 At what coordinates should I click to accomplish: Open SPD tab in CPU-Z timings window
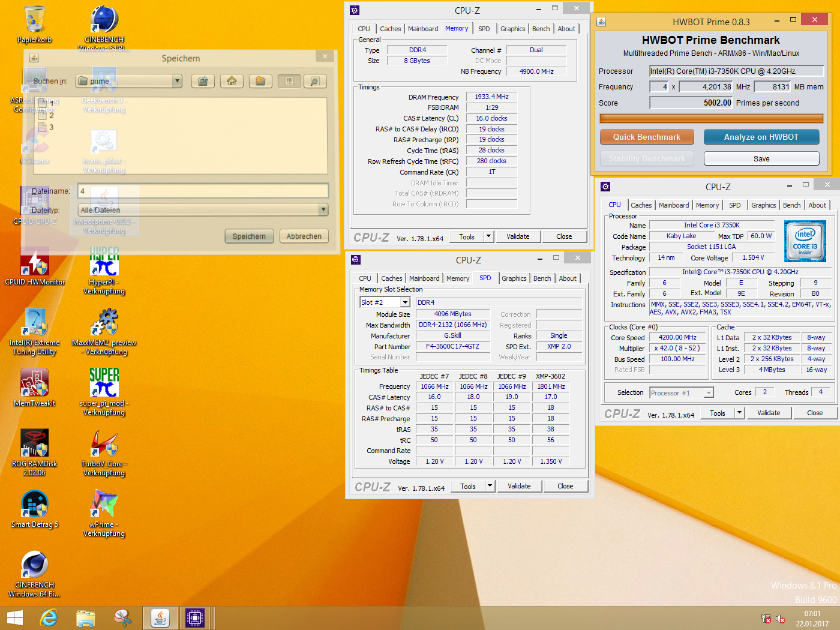[x=484, y=29]
